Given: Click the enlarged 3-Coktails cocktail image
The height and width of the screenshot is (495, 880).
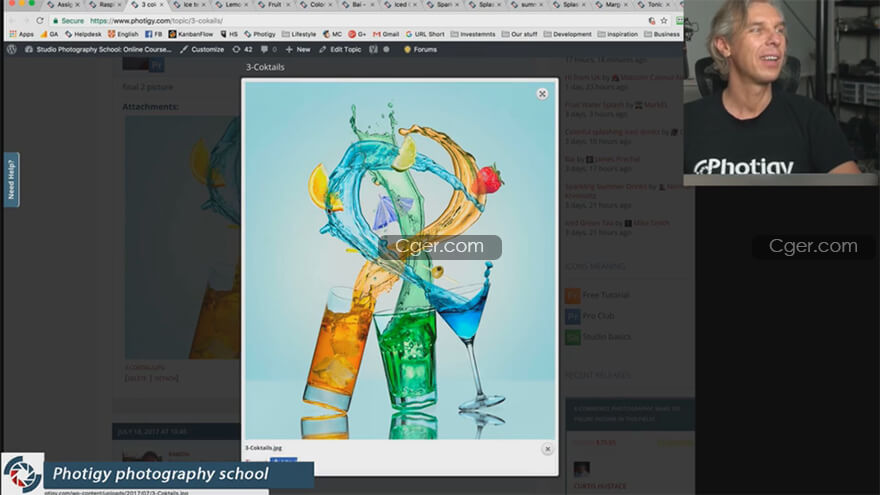Looking at the screenshot, I should [x=400, y=260].
